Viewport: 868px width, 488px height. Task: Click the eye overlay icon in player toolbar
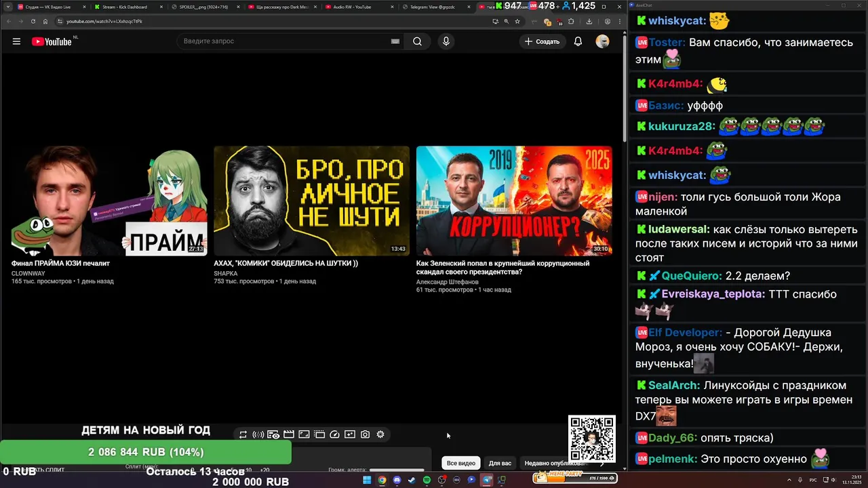tap(273, 434)
